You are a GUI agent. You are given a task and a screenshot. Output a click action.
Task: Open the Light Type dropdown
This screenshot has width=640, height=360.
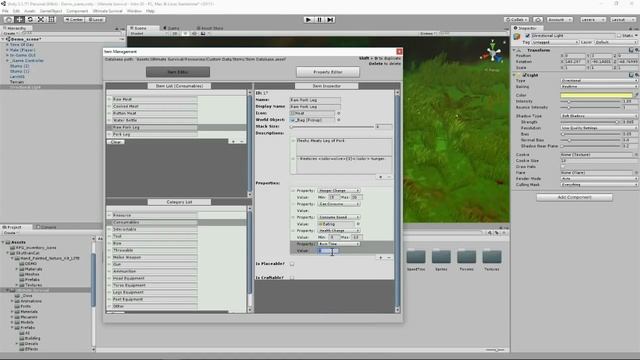[599, 81]
